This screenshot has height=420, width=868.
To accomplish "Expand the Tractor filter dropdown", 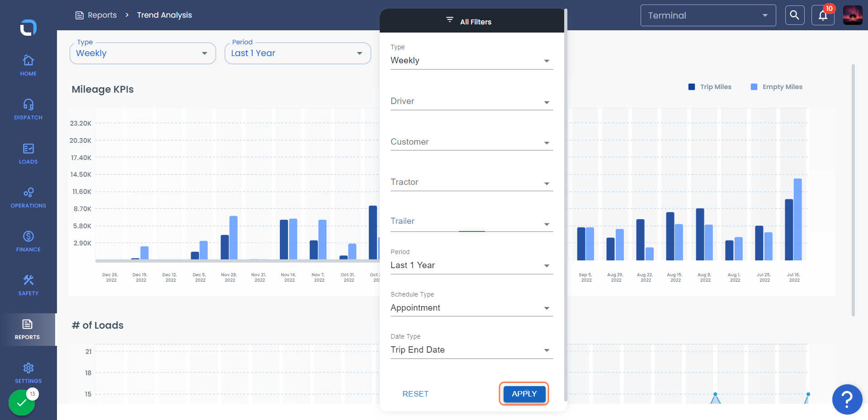I will coord(472,182).
